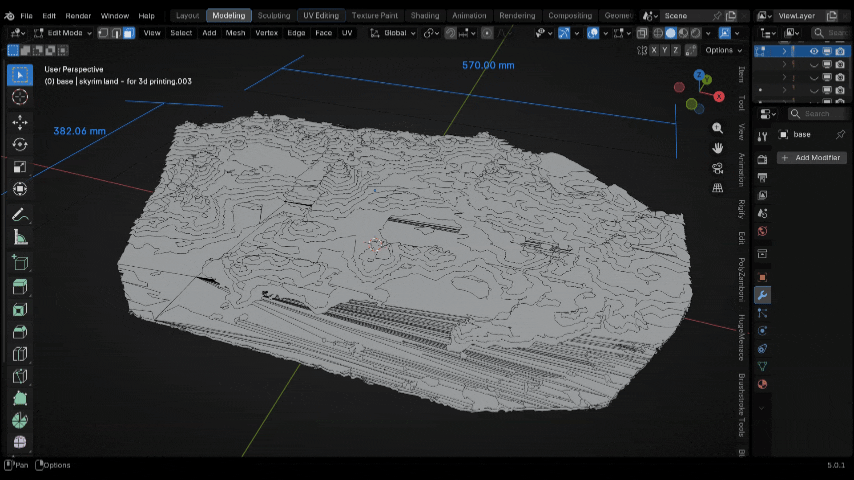Select the Spin tool

coord(20,421)
